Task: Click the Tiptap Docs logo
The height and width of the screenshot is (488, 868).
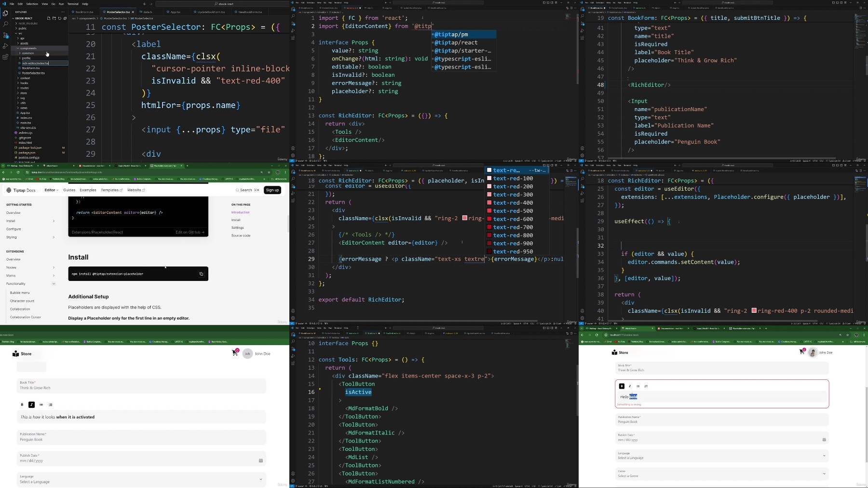Action: point(21,190)
